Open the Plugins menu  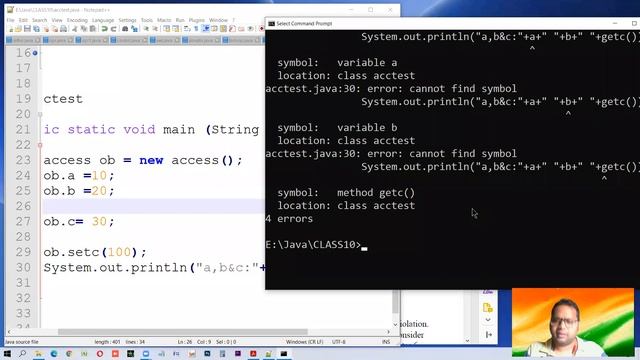196,20
